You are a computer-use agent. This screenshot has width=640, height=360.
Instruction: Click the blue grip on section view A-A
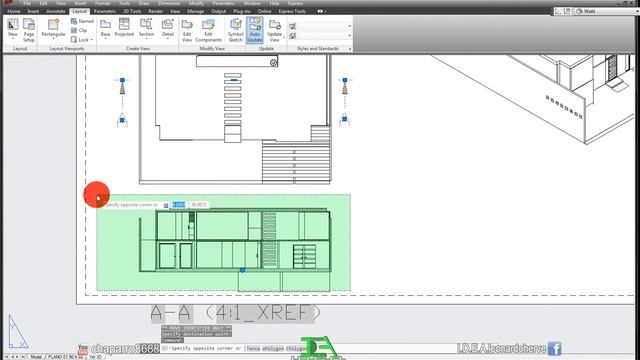[242, 270]
